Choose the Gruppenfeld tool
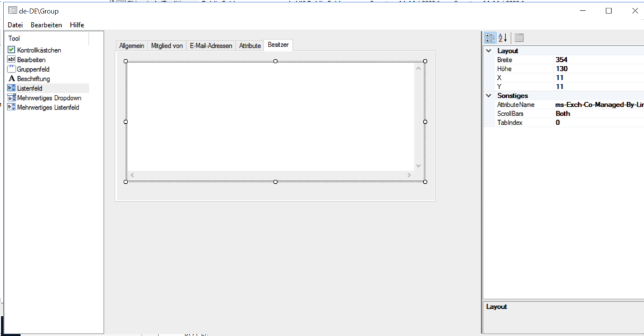The image size is (644, 336). 33,69
